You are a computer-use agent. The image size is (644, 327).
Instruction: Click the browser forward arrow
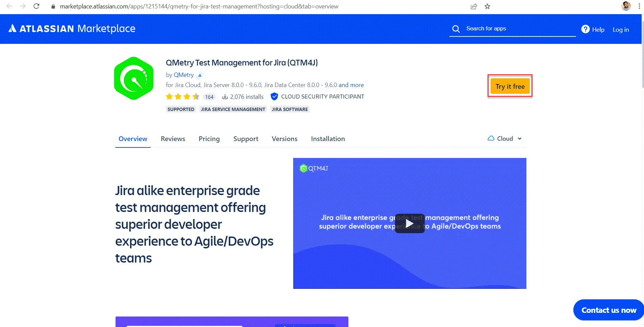coord(23,6)
